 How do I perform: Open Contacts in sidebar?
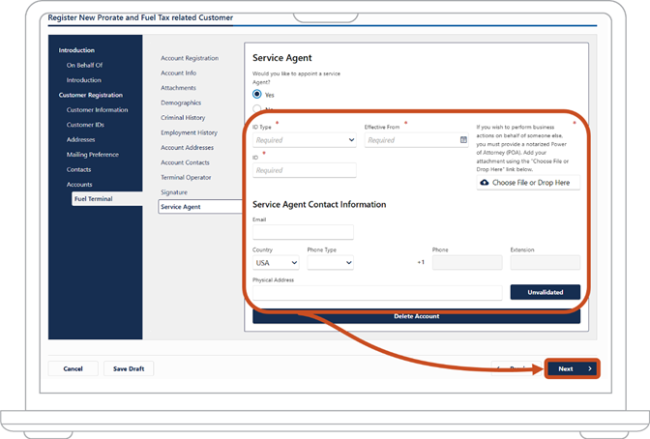[x=79, y=170]
